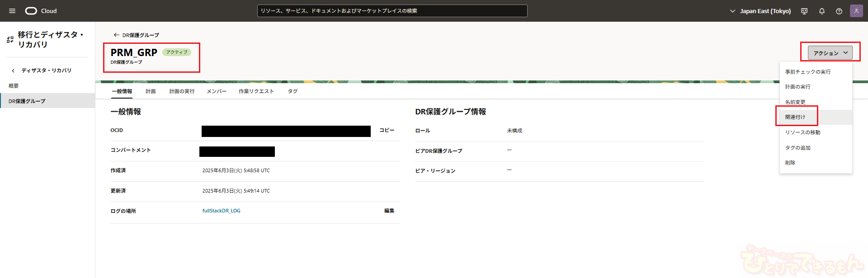868x278 pixels.
Task: Switch to the 計画 tab
Action: tap(151, 91)
